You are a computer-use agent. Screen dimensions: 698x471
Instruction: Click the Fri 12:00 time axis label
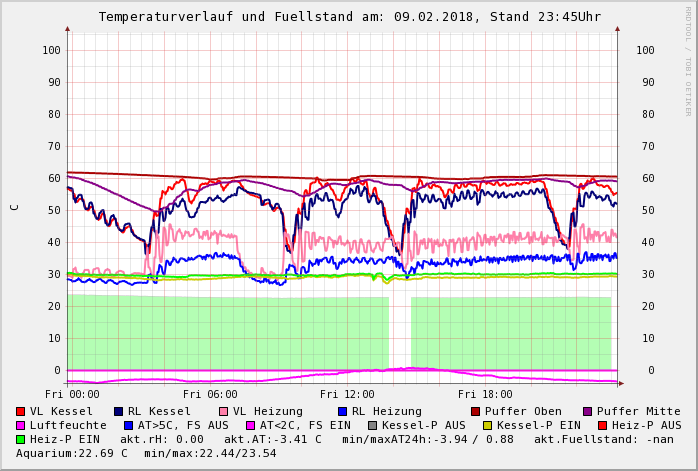[x=347, y=394]
